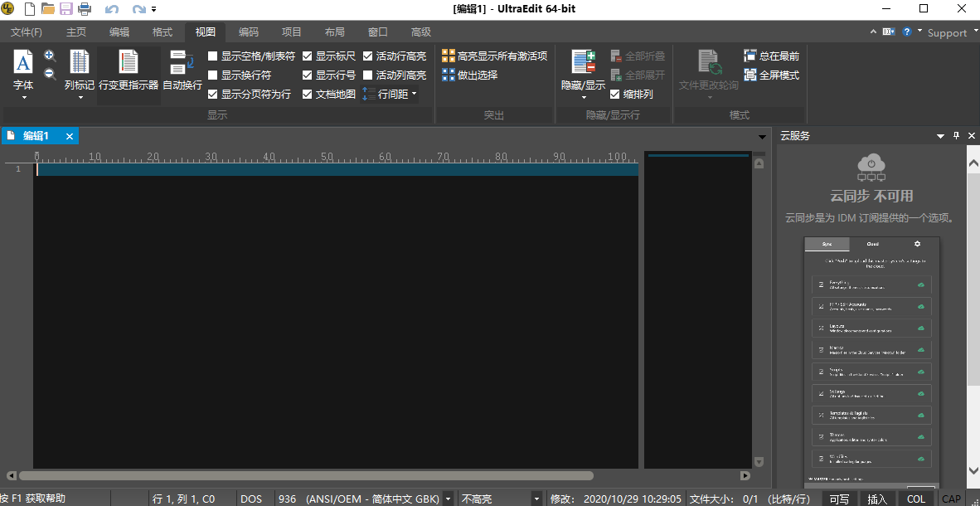
Task: Switch to the 编码 ribbon tab
Action: pyautogui.click(x=249, y=32)
